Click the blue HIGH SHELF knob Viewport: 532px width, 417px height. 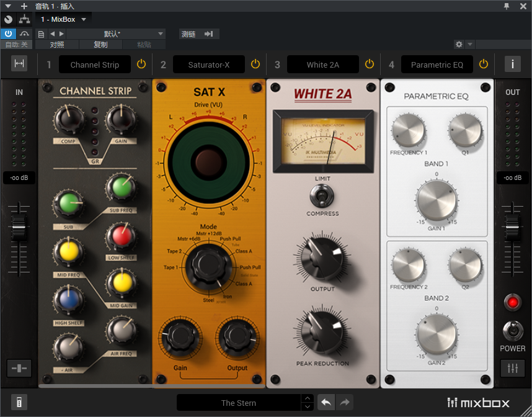[x=69, y=300]
